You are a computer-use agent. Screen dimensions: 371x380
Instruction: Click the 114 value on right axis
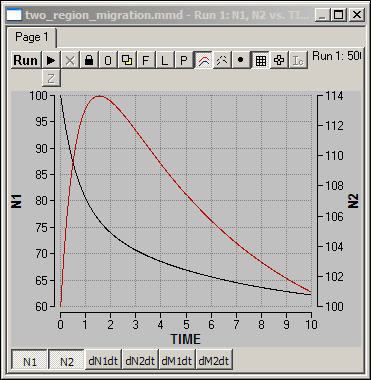(333, 96)
